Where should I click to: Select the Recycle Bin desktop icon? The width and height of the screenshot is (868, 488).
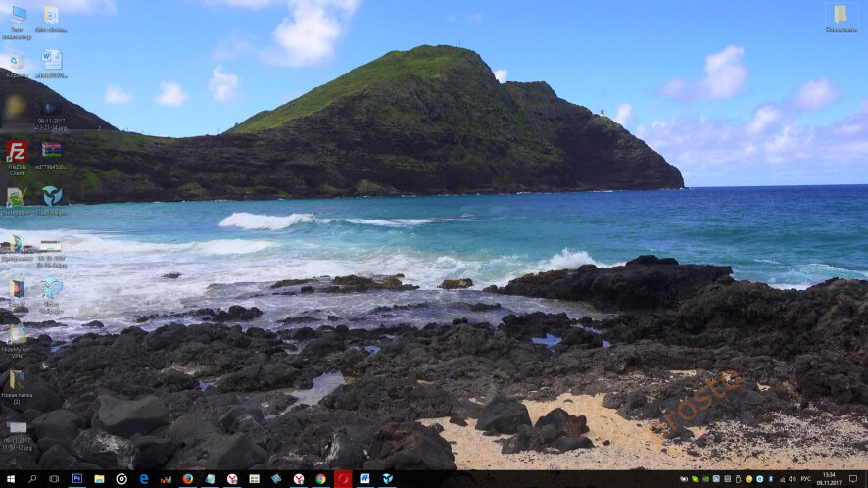pyautogui.click(x=17, y=65)
